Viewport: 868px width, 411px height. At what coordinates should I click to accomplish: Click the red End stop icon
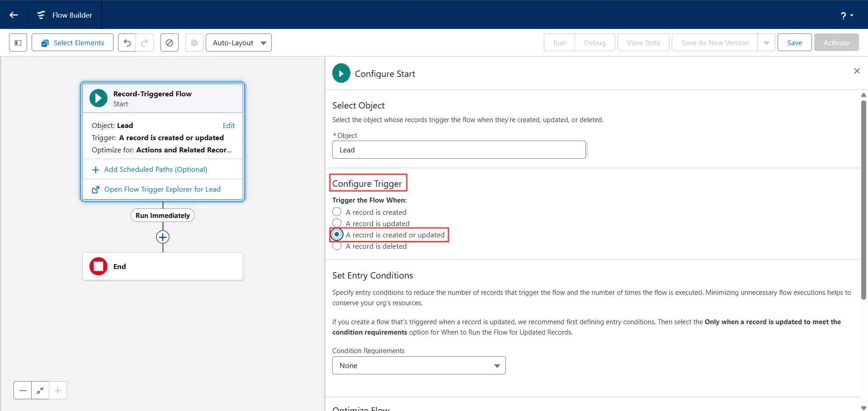99,266
